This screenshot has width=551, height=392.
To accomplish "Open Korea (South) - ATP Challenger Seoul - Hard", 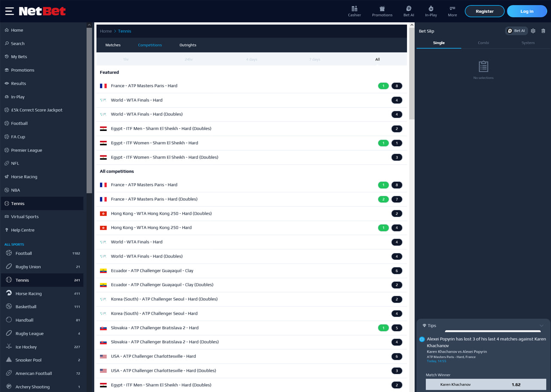I will pyautogui.click(x=252, y=313).
